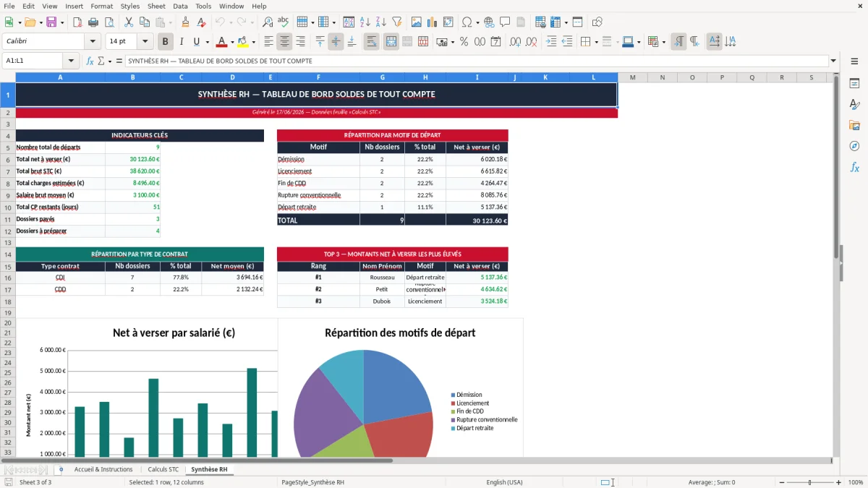Toggle Wrap Text

pyautogui.click(x=371, y=42)
